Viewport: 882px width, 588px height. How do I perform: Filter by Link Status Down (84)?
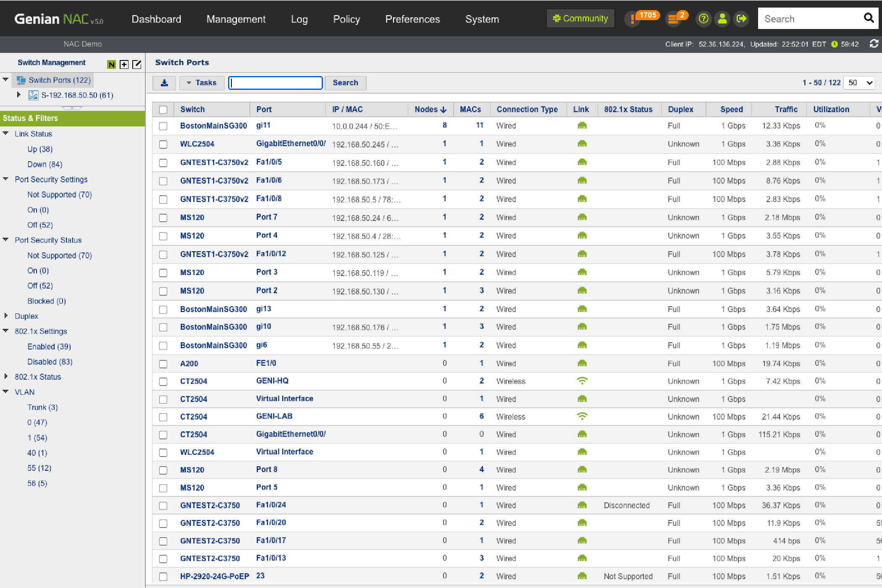[45, 164]
